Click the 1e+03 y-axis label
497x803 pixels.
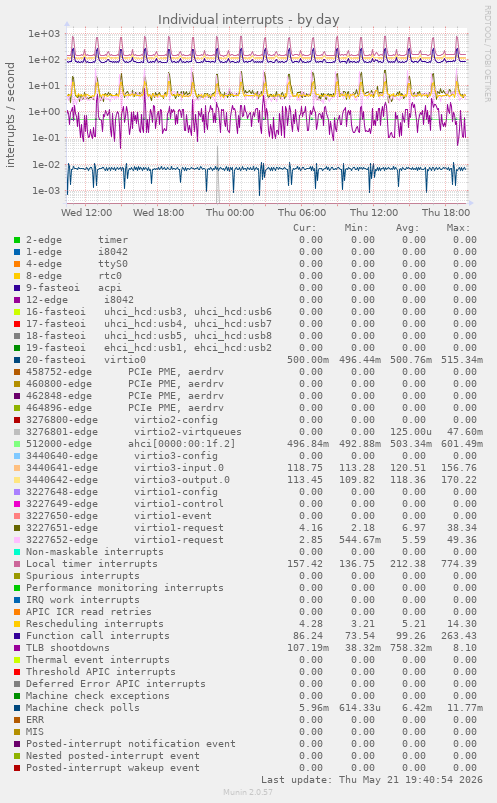(44, 34)
